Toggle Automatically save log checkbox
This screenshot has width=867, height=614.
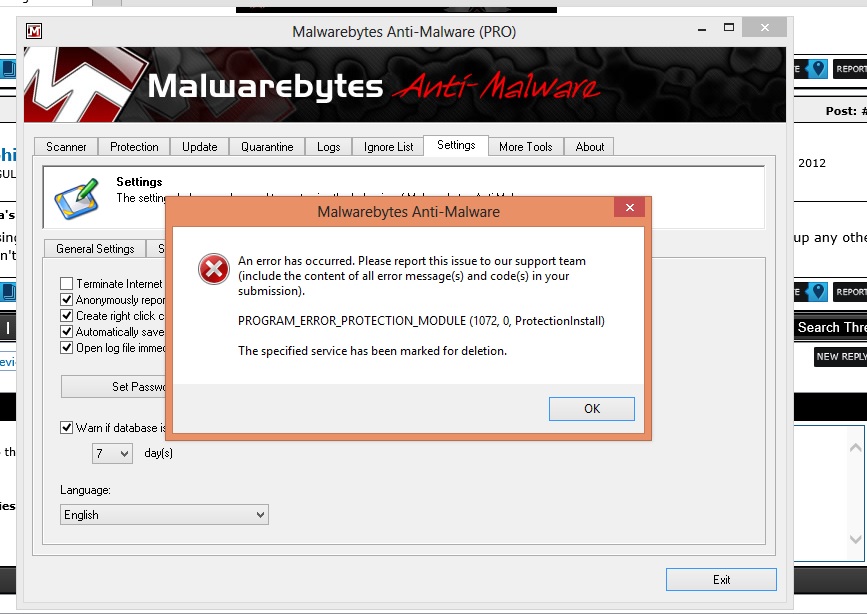click(x=66, y=332)
